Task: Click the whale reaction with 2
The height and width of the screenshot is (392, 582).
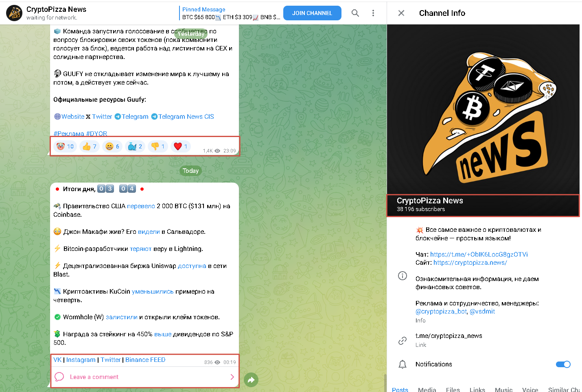Action: [135, 146]
